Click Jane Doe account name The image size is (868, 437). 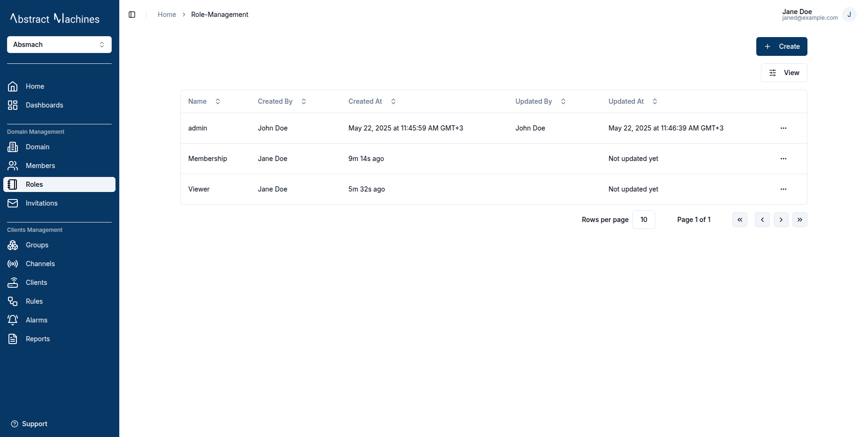(x=797, y=11)
